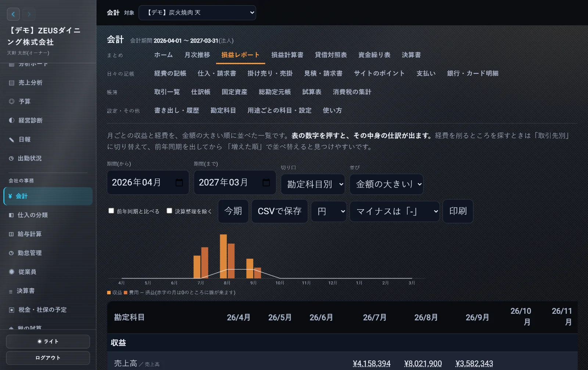Image resolution: width=588 pixels, height=370 pixels.
Task: Open calendar picker for 期間(から) date
Action: pyautogui.click(x=179, y=183)
